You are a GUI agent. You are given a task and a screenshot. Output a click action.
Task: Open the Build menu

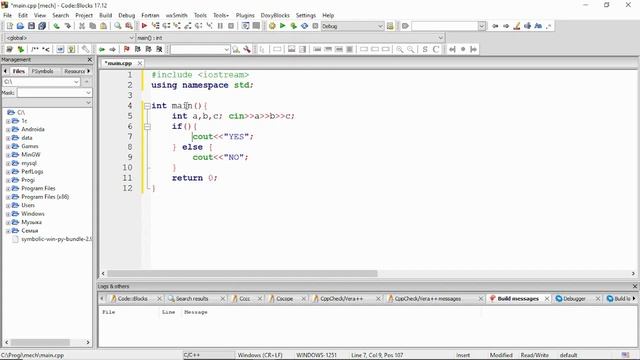[105, 15]
